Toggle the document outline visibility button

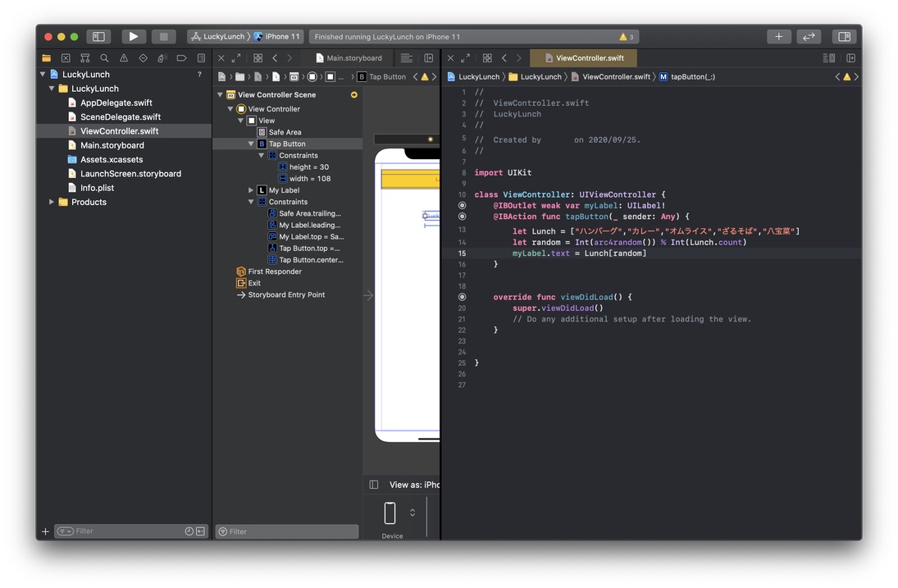[374, 485]
